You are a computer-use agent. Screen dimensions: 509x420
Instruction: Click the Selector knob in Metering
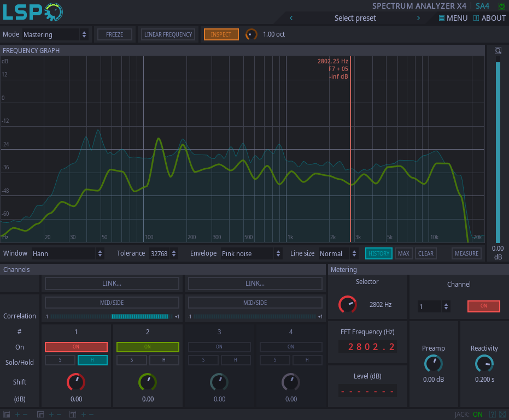(x=347, y=304)
